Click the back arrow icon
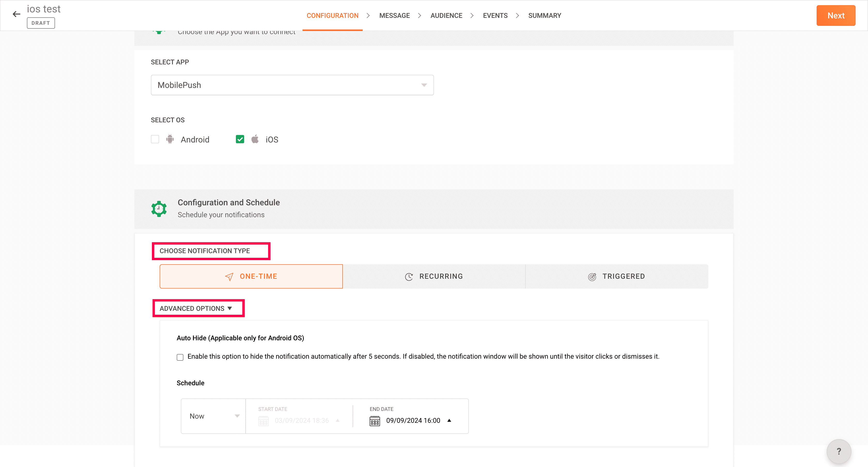Image resolution: width=868 pixels, height=467 pixels. coord(16,14)
